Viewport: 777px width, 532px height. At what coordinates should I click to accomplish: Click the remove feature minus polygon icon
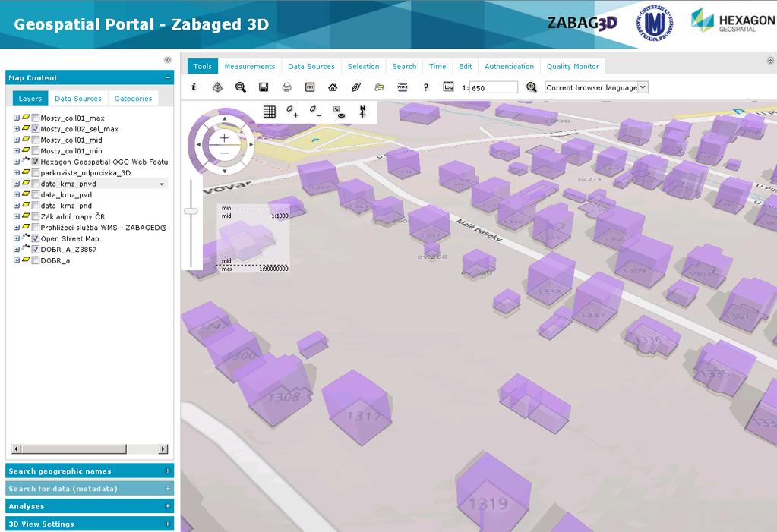[315, 112]
